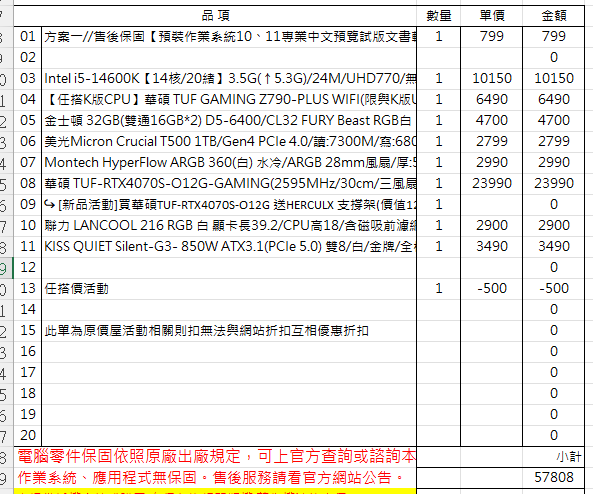Select the 任搭價活動 discount row cell
Screen dimensions: 593x494
pyautogui.click(x=229, y=289)
